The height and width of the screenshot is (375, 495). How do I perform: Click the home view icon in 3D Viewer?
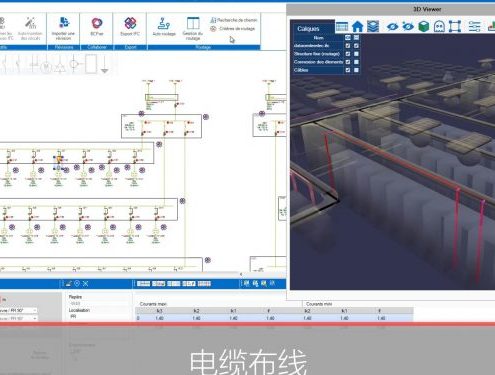coord(357,26)
